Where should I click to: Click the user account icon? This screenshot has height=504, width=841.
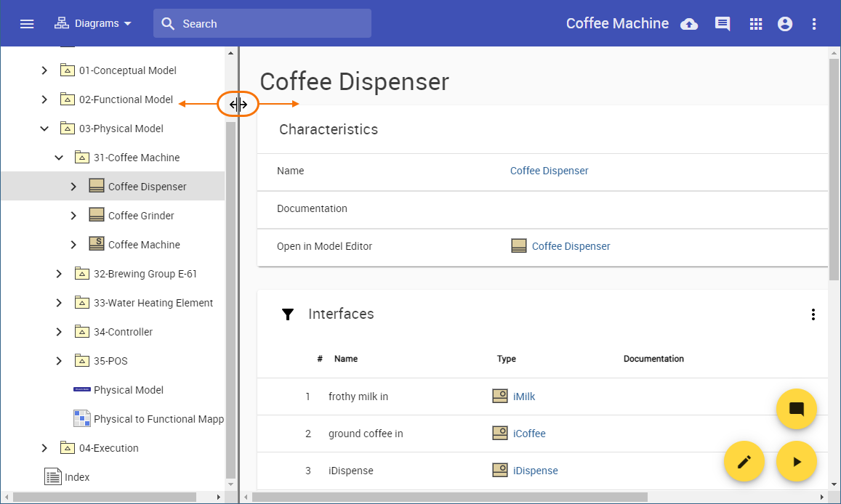(785, 24)
